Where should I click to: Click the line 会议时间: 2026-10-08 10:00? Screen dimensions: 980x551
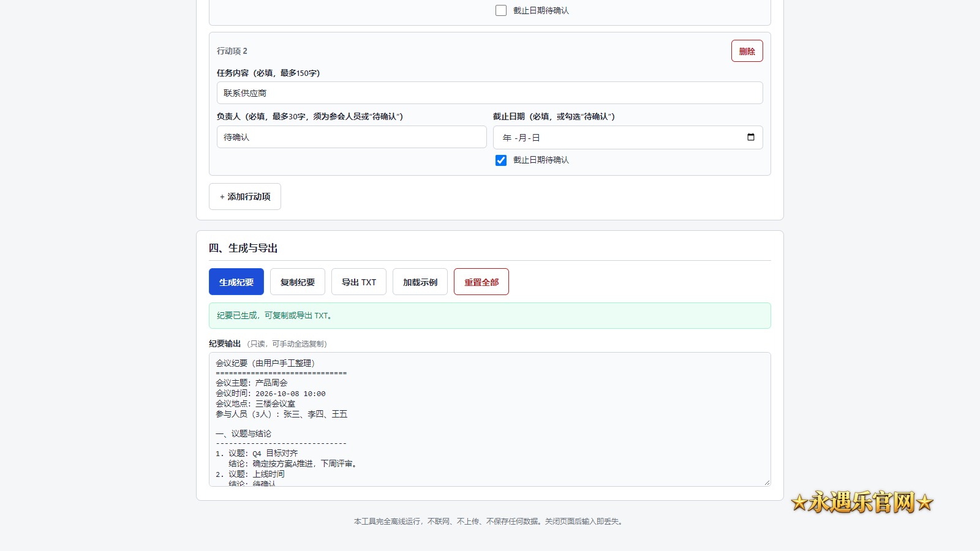coord(270,394)
